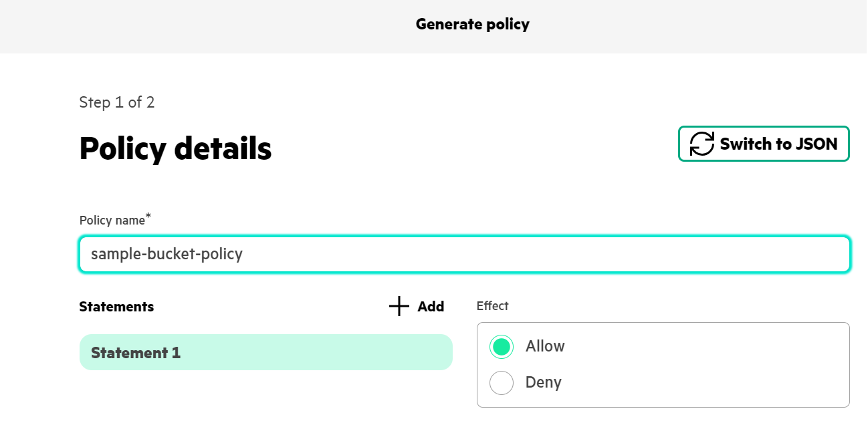
Task: Click the gray header bar left of the title
Action: pos(201,25)
